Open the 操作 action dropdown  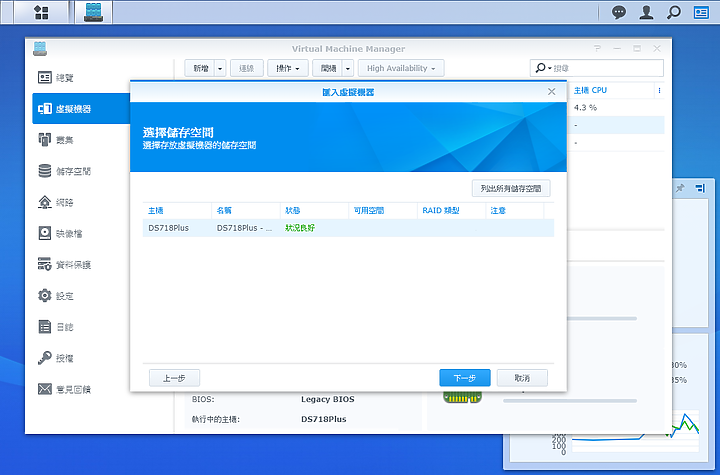coord(287,68)
